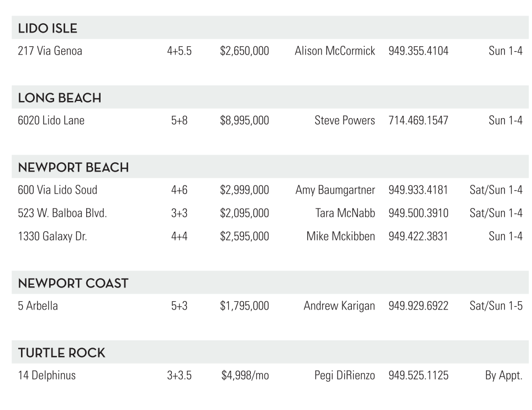Click Amy Baumgartner agent name

(335, 190)
